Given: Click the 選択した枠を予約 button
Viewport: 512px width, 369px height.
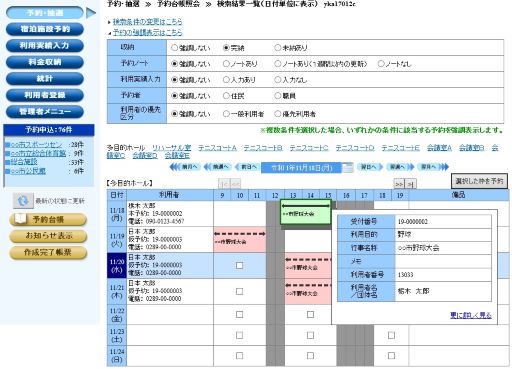Looking at the screenshot, I should pyautogui.click(x=479, y=181).
